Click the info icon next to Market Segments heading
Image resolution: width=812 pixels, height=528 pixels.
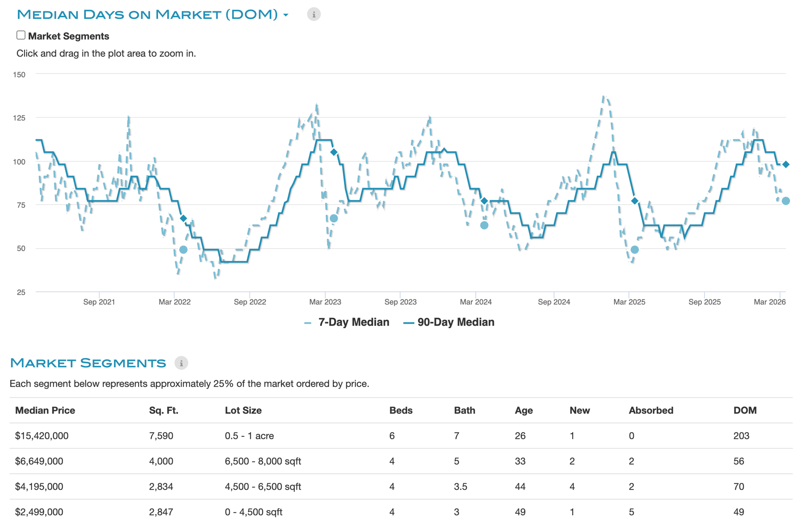[x=181, y=363]
